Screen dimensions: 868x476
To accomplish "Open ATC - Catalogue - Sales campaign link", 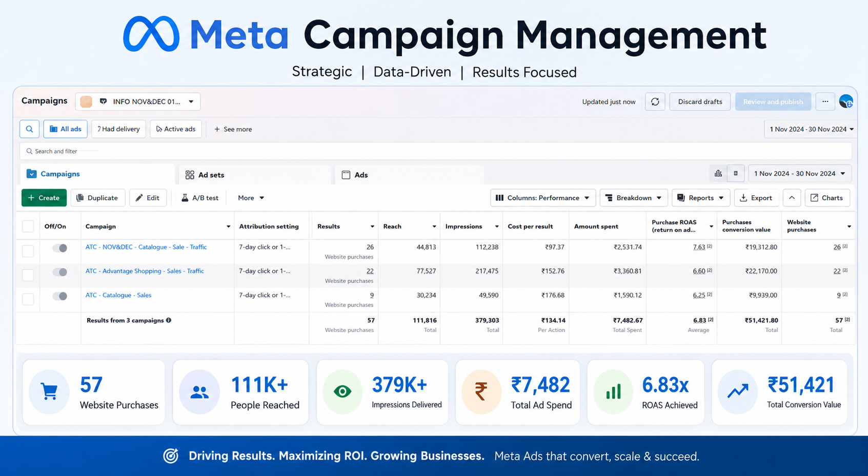I will pos(118,295).
